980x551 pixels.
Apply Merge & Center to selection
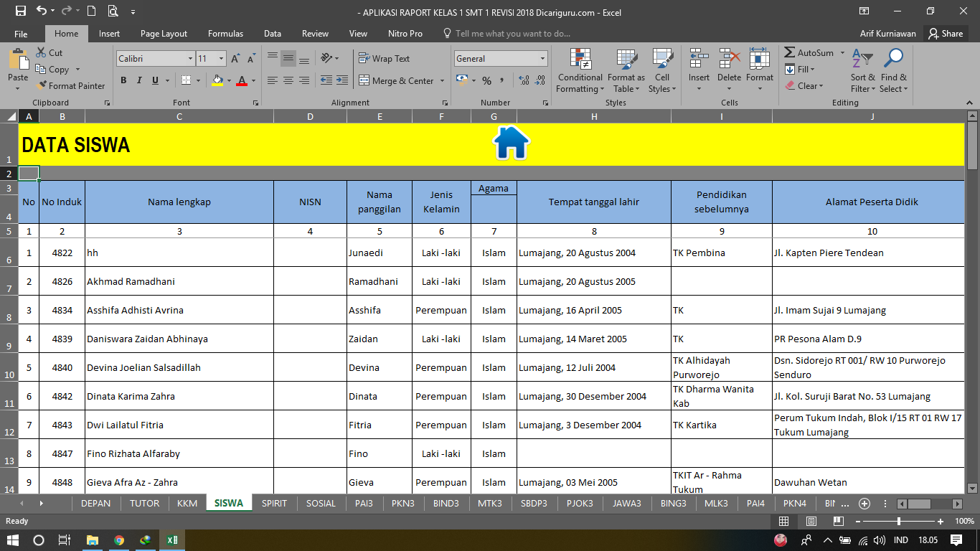click(397, 80)
